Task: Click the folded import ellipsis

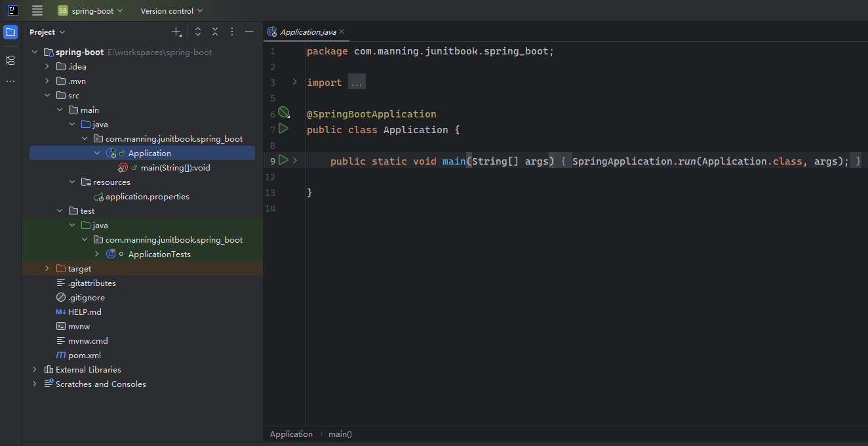Action: 357,83
